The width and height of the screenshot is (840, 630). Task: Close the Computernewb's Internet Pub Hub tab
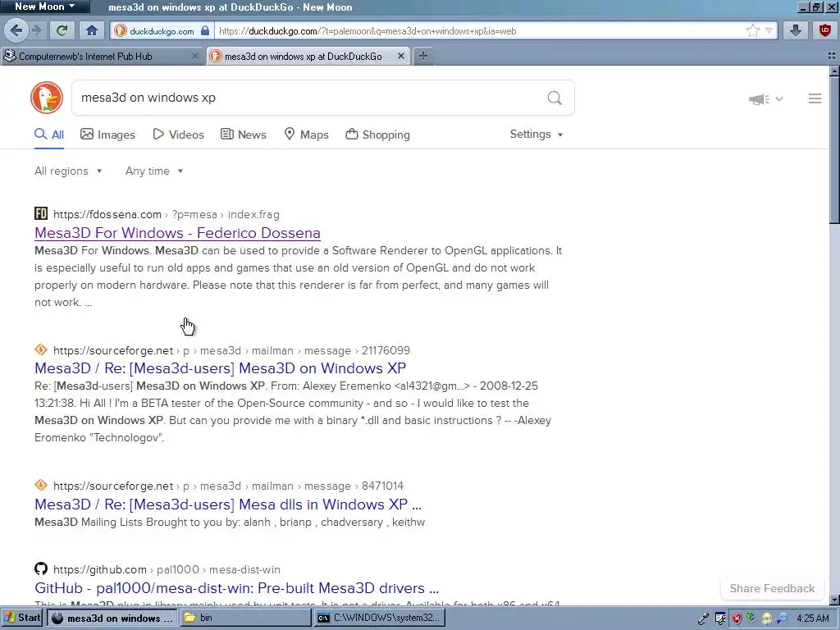195,56
